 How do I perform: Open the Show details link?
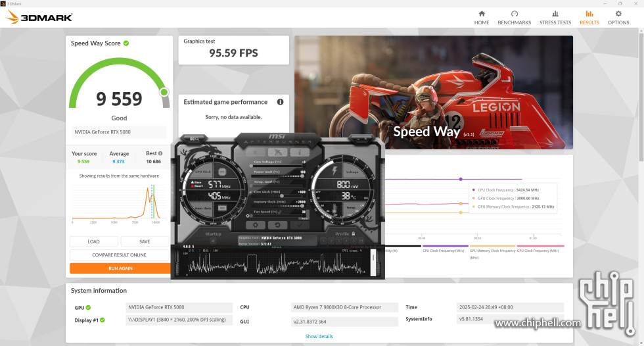click(319, 336)
